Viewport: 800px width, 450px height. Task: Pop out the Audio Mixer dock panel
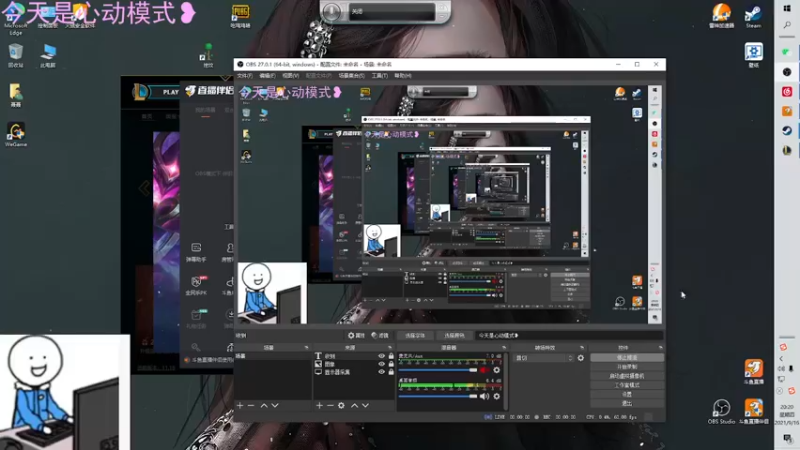[504, 347]
